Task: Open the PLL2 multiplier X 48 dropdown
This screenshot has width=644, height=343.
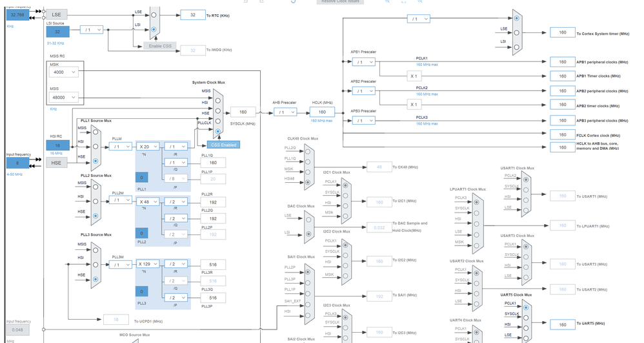Action: click(148, 202)
